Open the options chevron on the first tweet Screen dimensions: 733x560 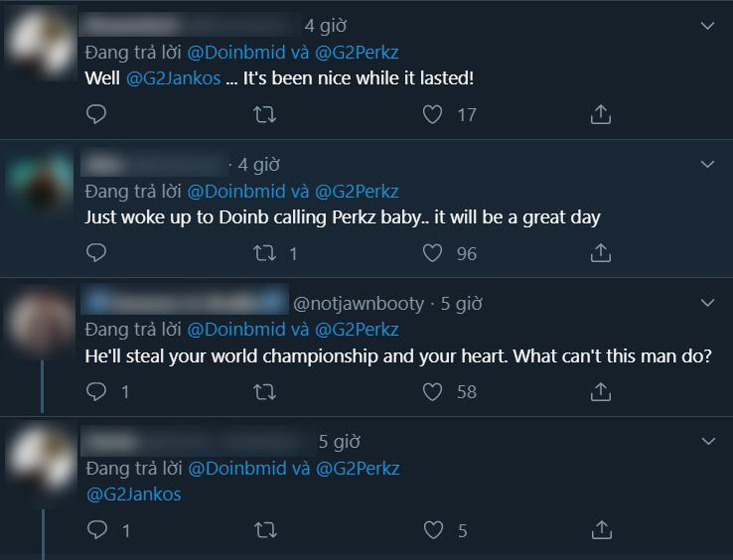[708, 26]
